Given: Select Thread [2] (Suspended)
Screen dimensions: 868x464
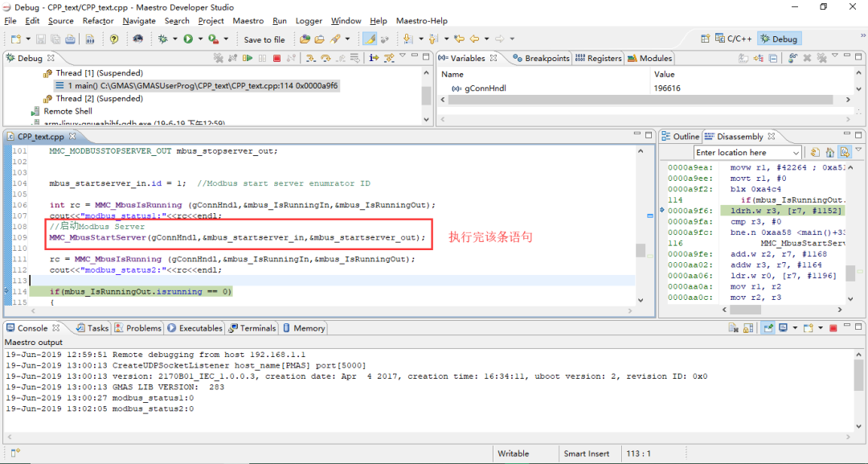Looking at the screenshot, I should (x=93, y=99).
